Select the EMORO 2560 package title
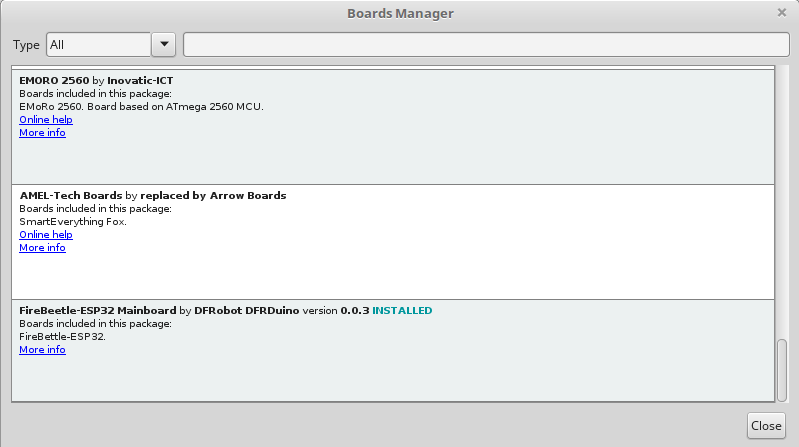Image resolution: width=799 pixels, height=447 pixels. click(54, 81)
